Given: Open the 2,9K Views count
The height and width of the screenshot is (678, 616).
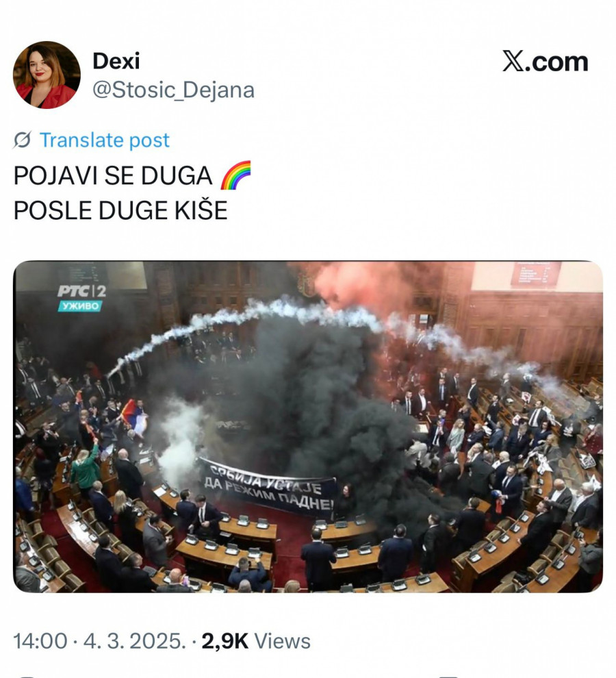Looking at the screenshot, I should 256,641.
